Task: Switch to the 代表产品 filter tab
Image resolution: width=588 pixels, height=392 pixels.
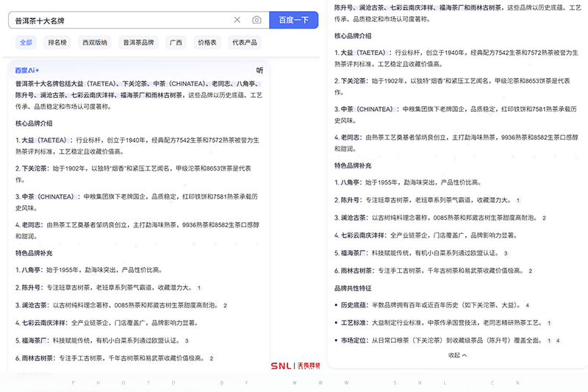Action: [245, 43]
